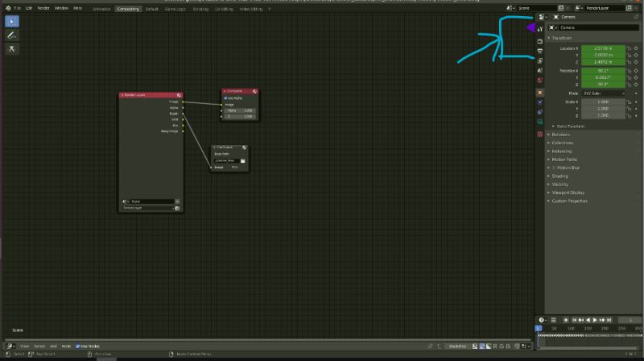Collapse the Transform panel
Image resolution: width=644 pixels, height=361 pixels.
(x=561, y=38)
